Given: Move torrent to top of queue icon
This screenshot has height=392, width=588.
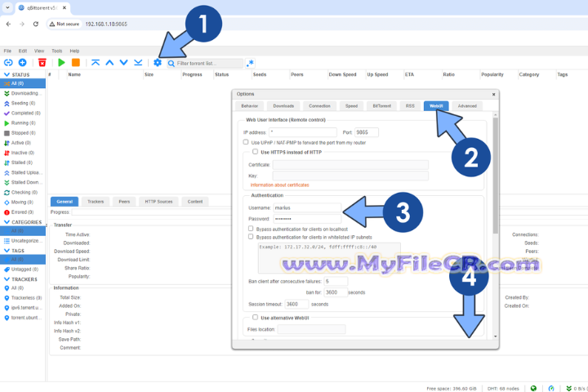Looking at the screenshot, I should coord(96,63).
